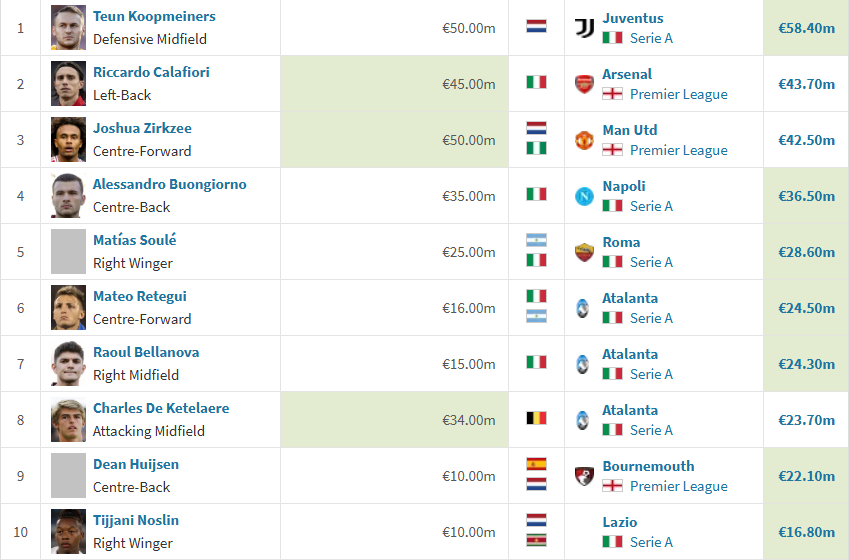Open Serie A link under Juventus
The height and width of the screenshot is (560, 849).
(x=651, y=38)
